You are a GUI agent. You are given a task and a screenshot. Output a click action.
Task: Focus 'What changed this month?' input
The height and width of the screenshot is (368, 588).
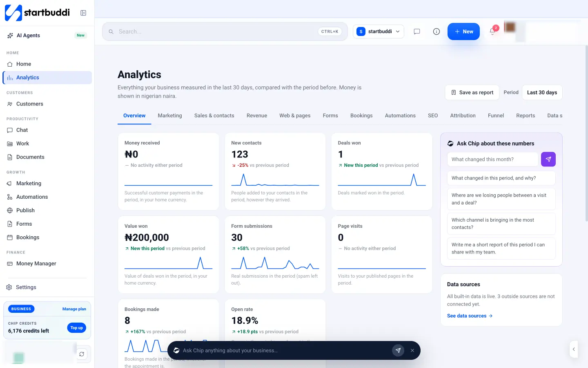[492, 159]
